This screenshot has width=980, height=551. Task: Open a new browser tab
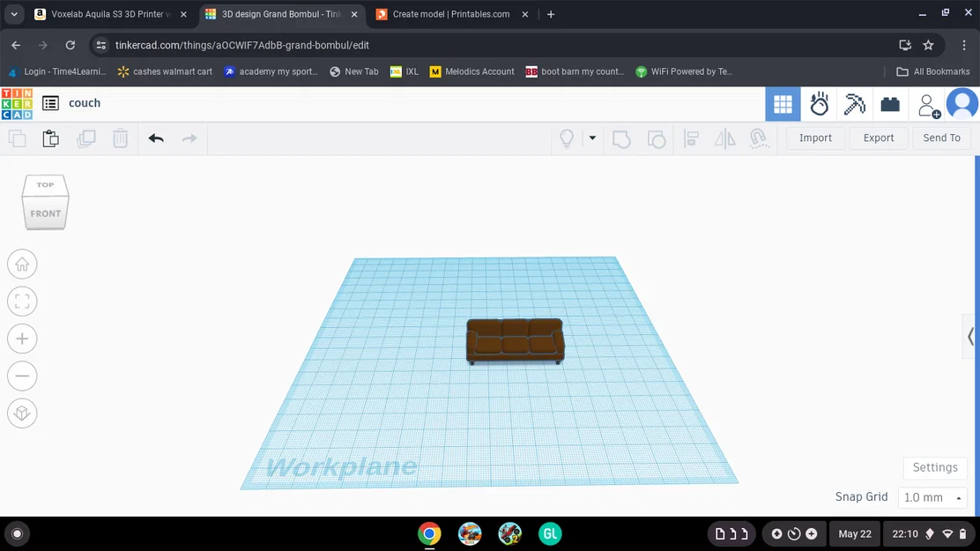coord(551,14)
